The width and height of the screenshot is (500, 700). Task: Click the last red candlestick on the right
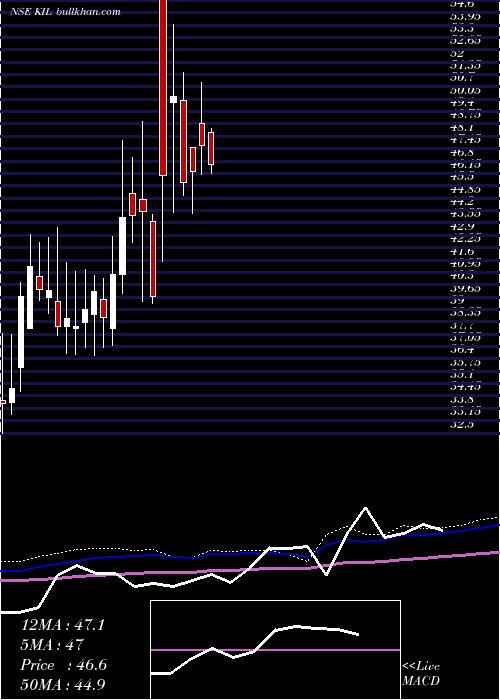point(211,149)
